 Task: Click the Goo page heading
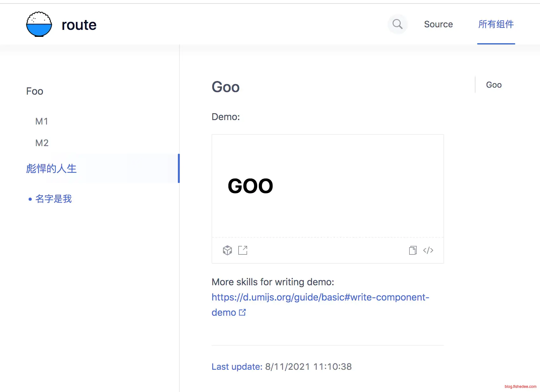(226, 87)
